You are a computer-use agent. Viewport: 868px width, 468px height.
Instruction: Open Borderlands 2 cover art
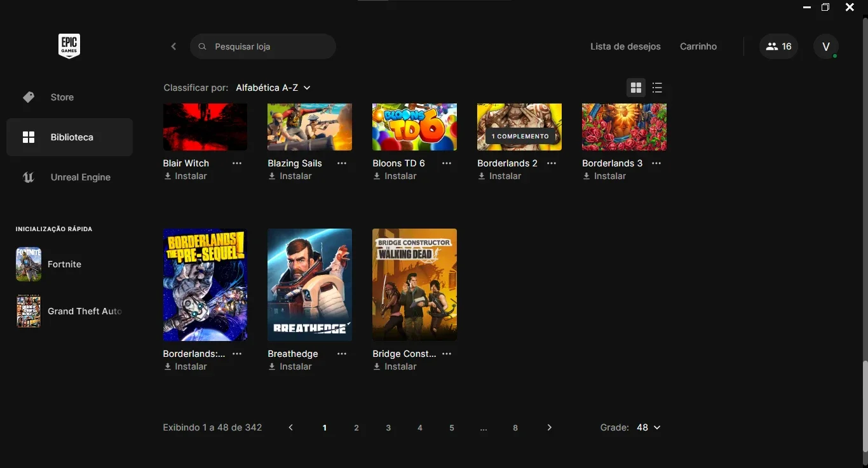(x=519, y=127)
